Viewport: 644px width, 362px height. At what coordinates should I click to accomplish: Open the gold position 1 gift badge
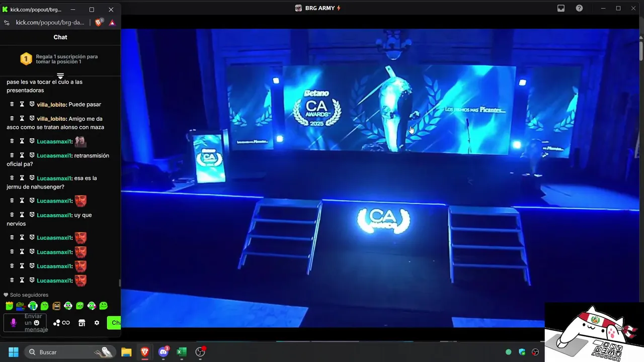pos(26,59)
